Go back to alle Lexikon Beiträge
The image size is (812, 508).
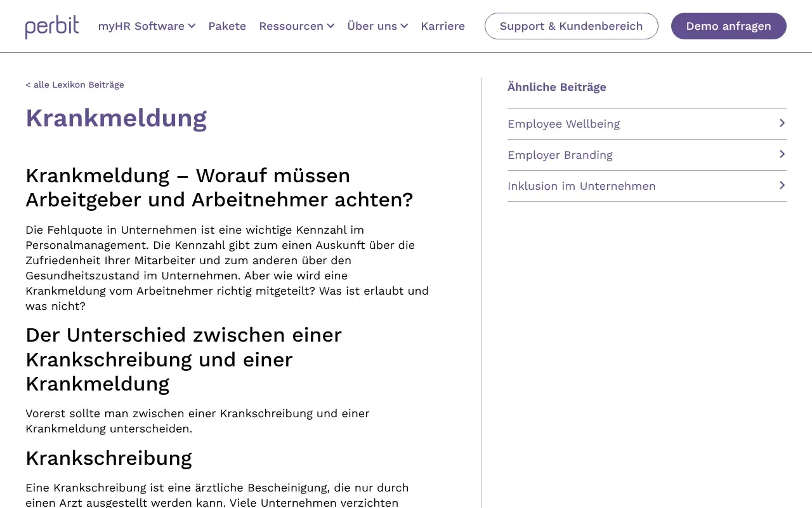75,84
